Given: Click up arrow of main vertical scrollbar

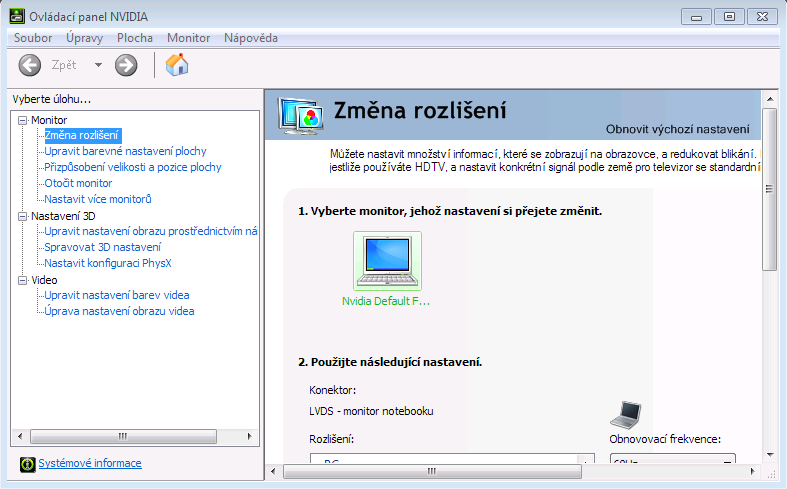Looking at the screenshot, I should tap(770, 99).
